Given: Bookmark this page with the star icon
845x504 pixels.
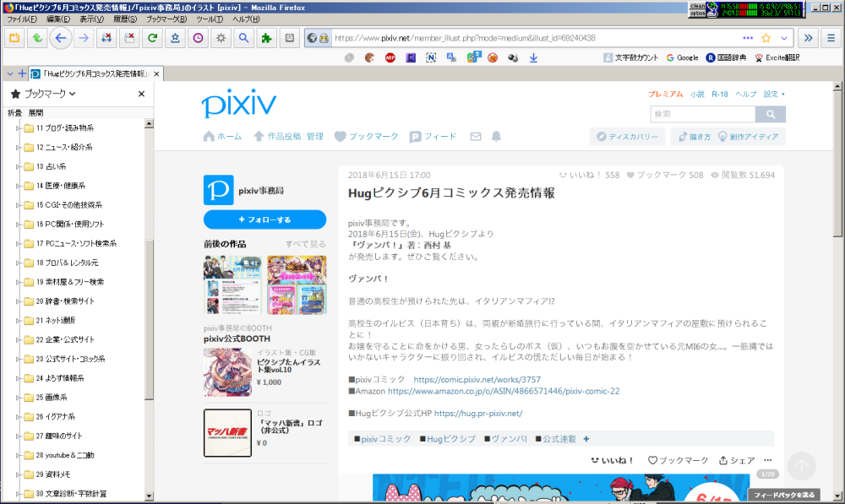Looking at the screenshot, I should pos(766,38).
